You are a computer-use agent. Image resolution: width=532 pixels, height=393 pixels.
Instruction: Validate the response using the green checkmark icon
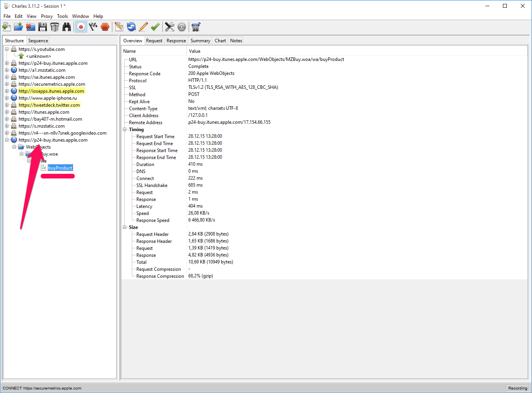click(155, 27)
